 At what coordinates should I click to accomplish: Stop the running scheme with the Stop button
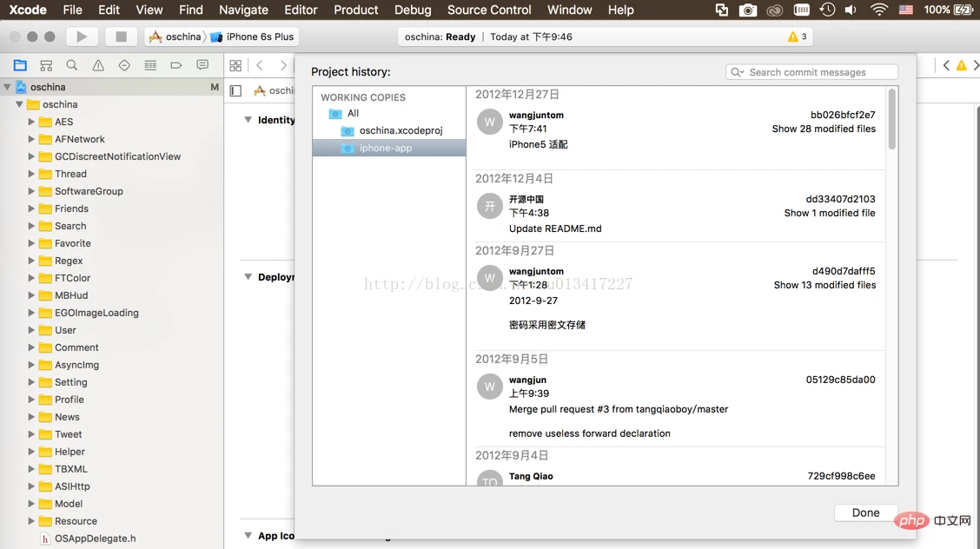121,36
